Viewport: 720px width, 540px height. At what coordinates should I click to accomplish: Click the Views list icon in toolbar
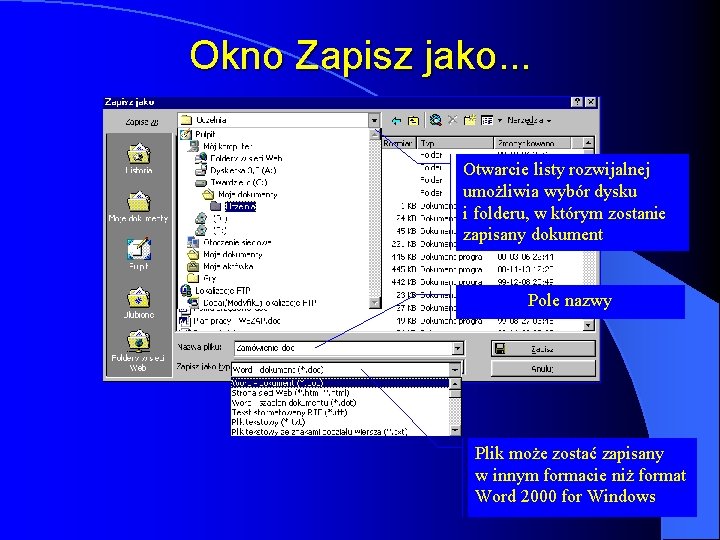[487, 120]
